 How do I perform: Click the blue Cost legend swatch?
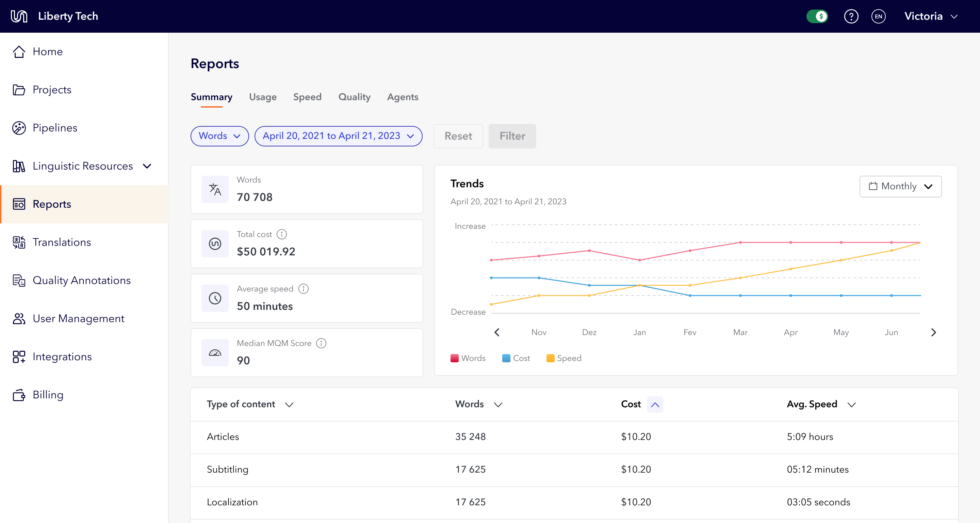click(x=506, y=358)
